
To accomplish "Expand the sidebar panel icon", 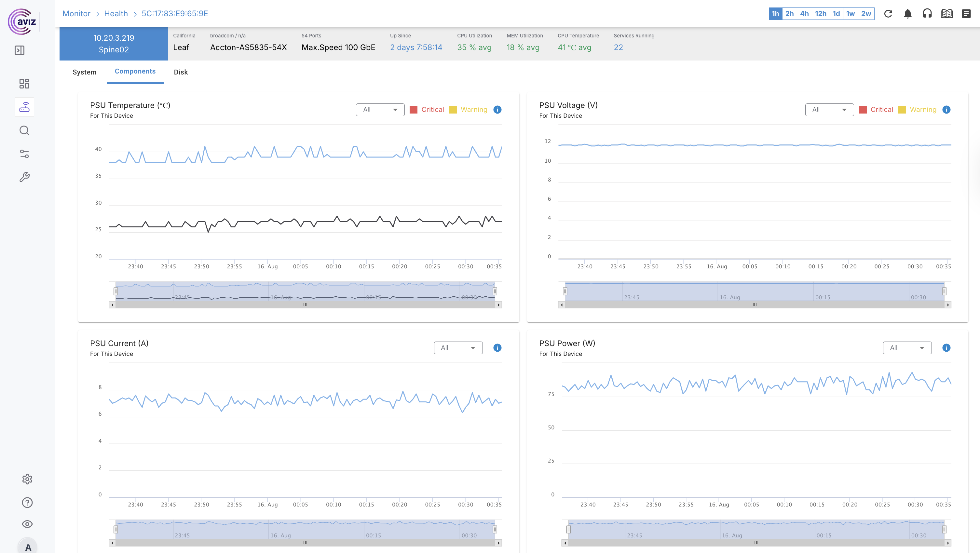I will point(20,50).
